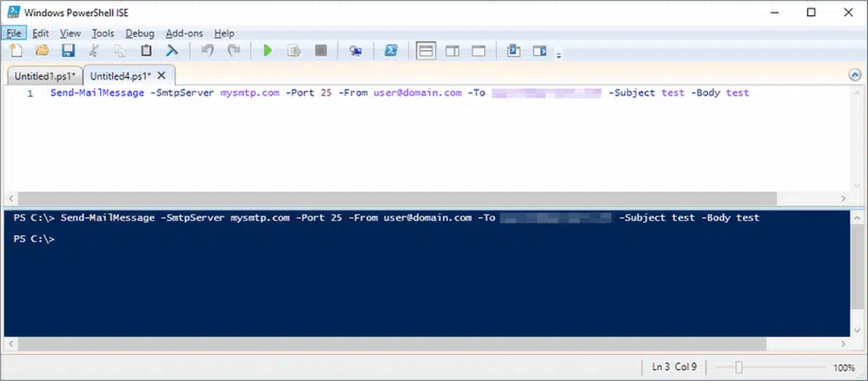Open a script with the folder icon
Image resolution: width=868 pixels, height=381 pixels.
pyautogui.click(x=42, y=51)
